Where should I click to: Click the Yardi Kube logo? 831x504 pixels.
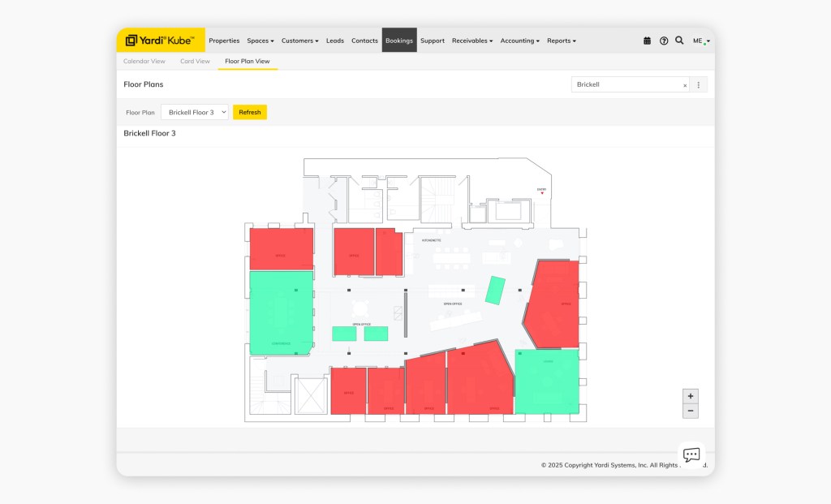click(160, 41)
